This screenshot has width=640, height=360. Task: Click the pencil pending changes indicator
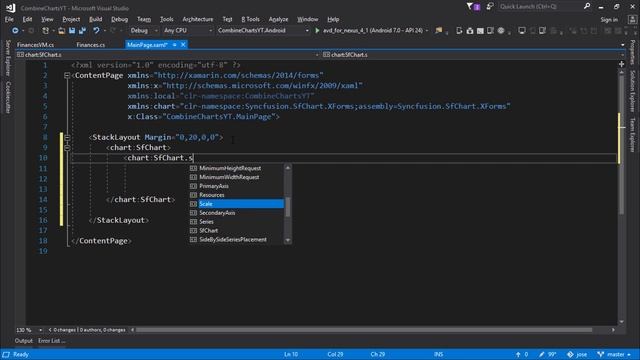[x=547, y=354]
